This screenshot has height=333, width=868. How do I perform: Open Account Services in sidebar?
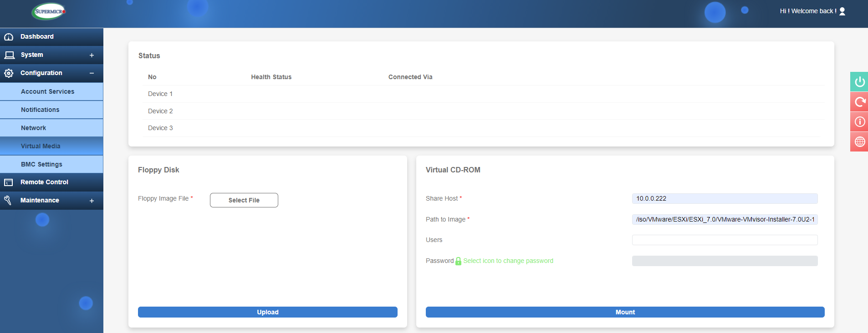pyautogui.click(x=47, y=91)
